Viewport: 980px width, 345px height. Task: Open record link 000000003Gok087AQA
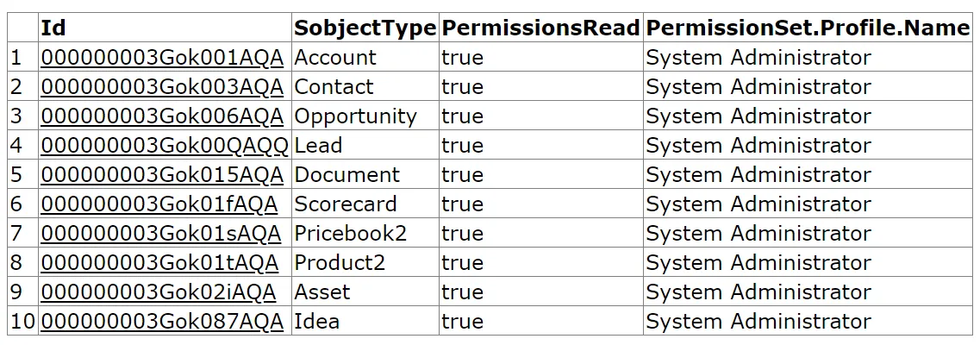click(162, 322)
